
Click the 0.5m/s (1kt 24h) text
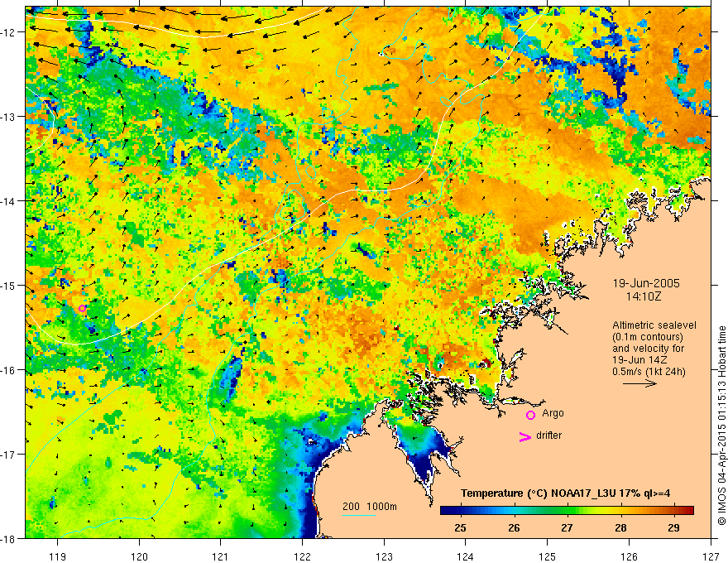click(x=649, y=371)
